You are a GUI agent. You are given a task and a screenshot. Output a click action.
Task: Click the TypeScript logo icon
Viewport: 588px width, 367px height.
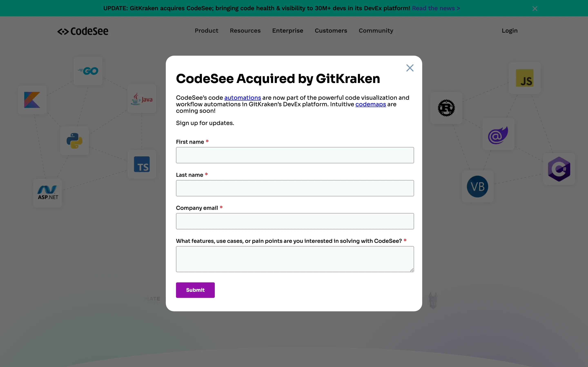[x=142, y=165]
